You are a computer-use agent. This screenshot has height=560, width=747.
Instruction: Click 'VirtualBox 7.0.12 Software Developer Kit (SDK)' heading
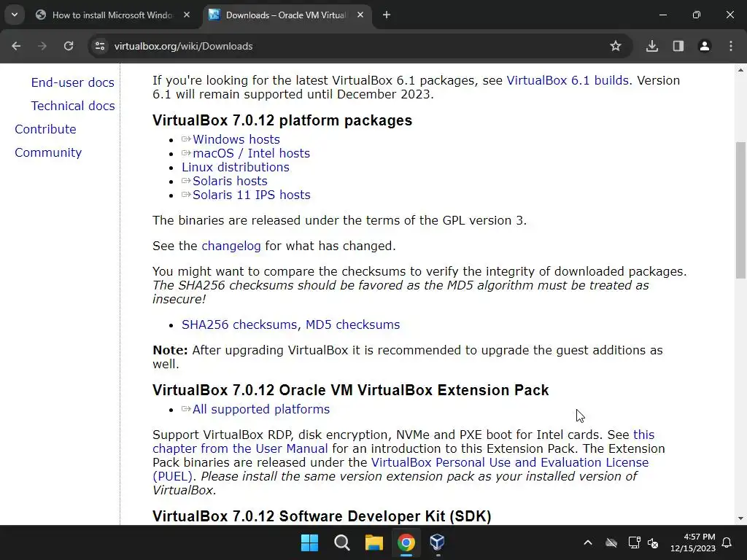[x=322, y=516]
